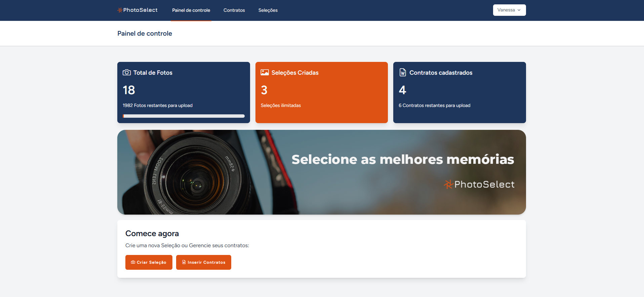Click the PhotoSelect logo in the navbar

point(137,10)
